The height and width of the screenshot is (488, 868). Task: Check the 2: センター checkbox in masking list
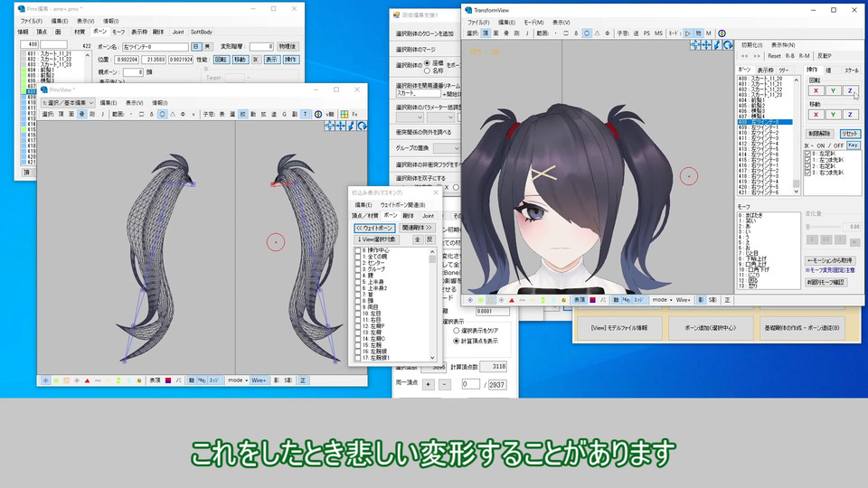coord(358,263)
